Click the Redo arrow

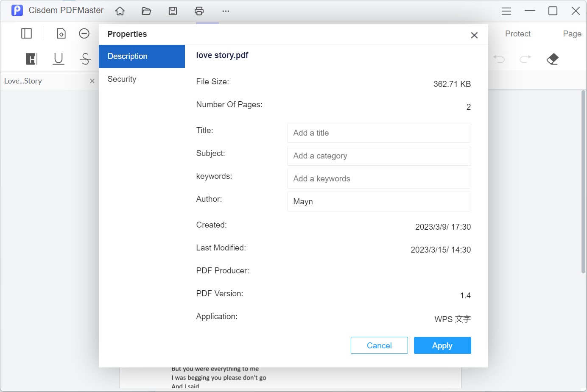[526, 59]
